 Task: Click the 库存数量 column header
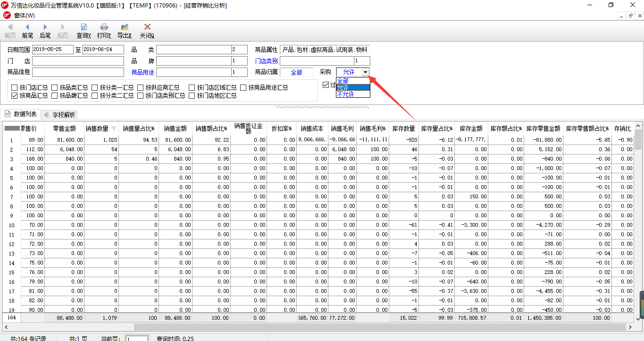tap(404, 128)
